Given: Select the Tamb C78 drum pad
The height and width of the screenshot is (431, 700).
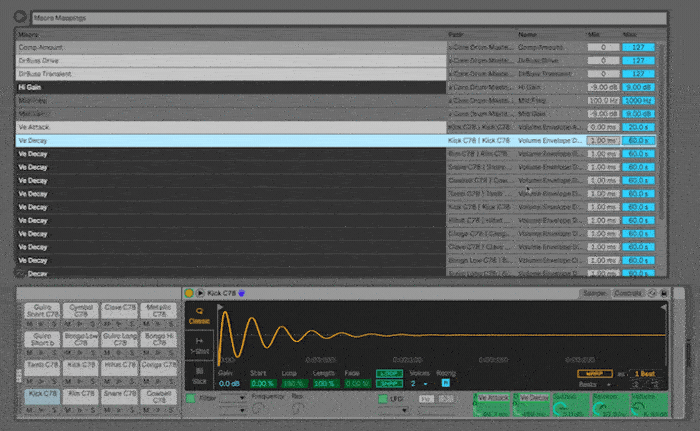Looking at the screenshot, I should pos(42,367).
